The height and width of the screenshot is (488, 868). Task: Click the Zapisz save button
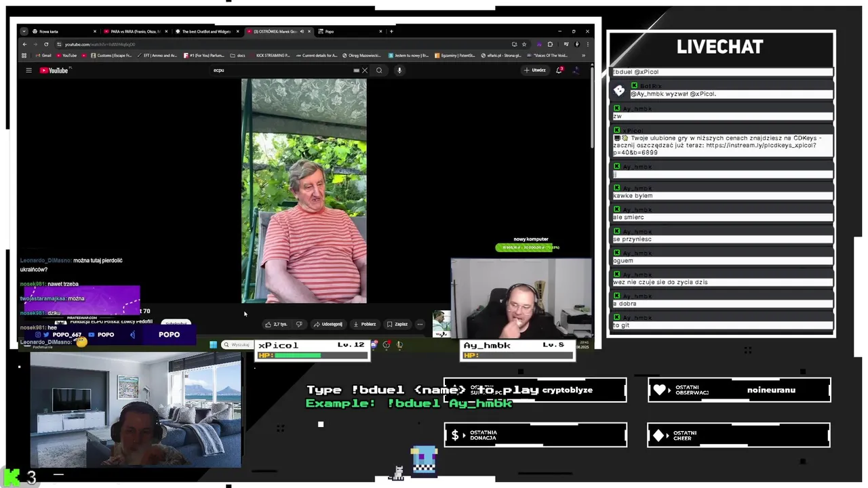(397, 324)
